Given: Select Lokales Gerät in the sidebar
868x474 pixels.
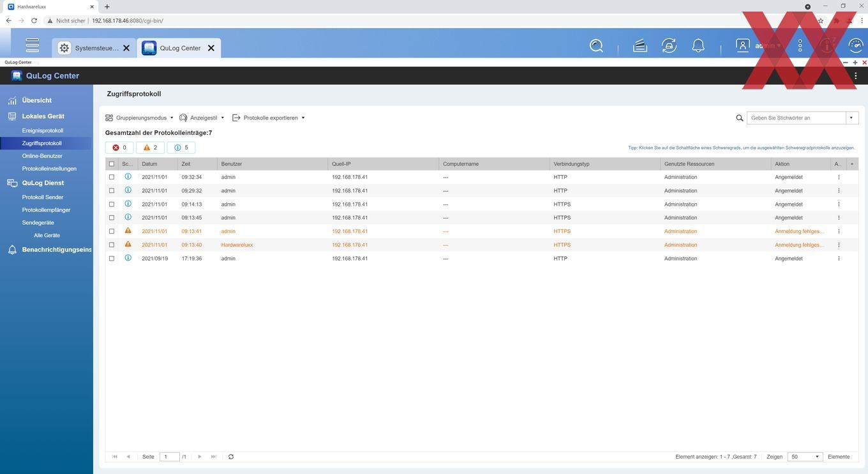Looking at the screenshot, I should [x=43, y=116].
